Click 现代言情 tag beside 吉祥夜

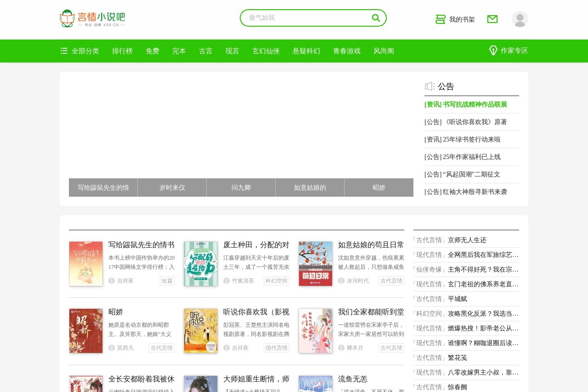click(x=277, y=348)
